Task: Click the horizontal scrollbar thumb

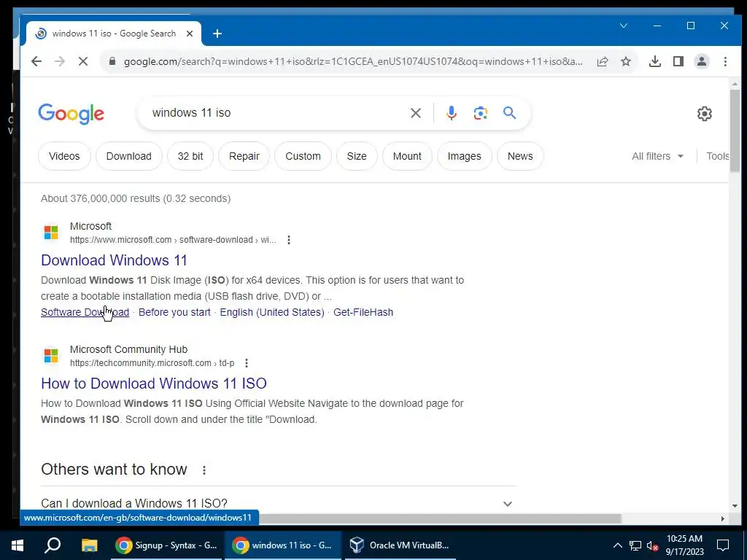Action: point(440,518)
